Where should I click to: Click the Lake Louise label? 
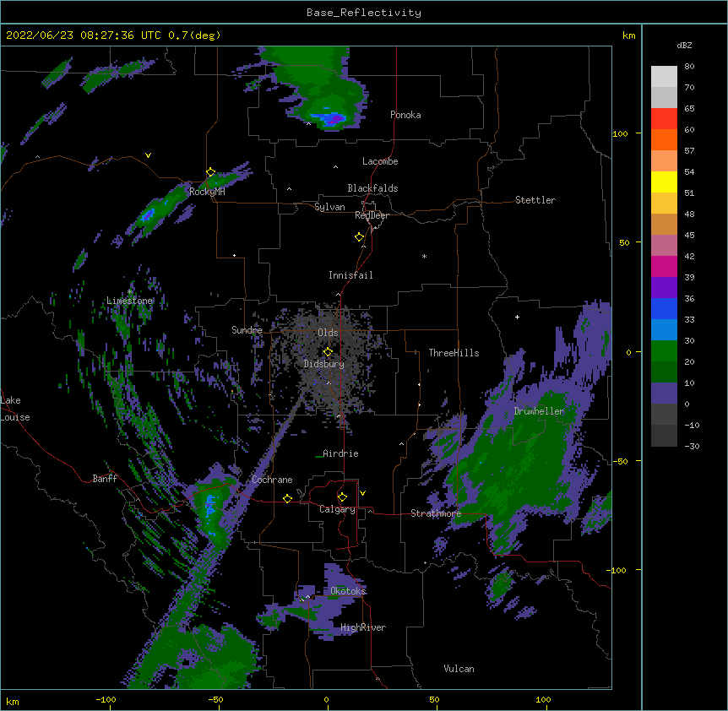point(15,409)
